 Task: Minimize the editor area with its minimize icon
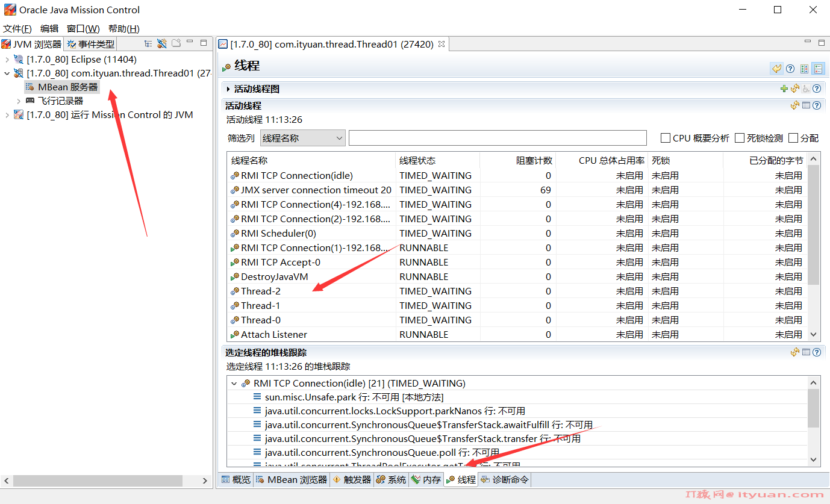(x=808, y=42)
